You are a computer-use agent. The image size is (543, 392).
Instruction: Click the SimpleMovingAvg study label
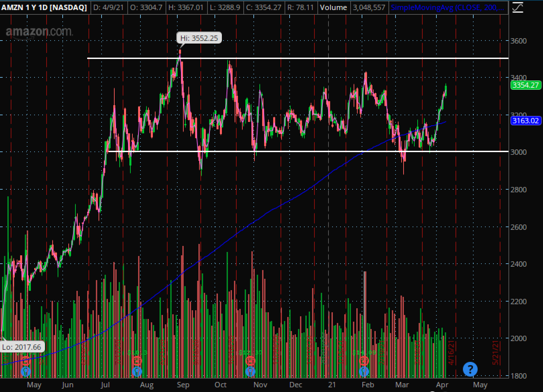pyautogui.click(x=447, y=7)
